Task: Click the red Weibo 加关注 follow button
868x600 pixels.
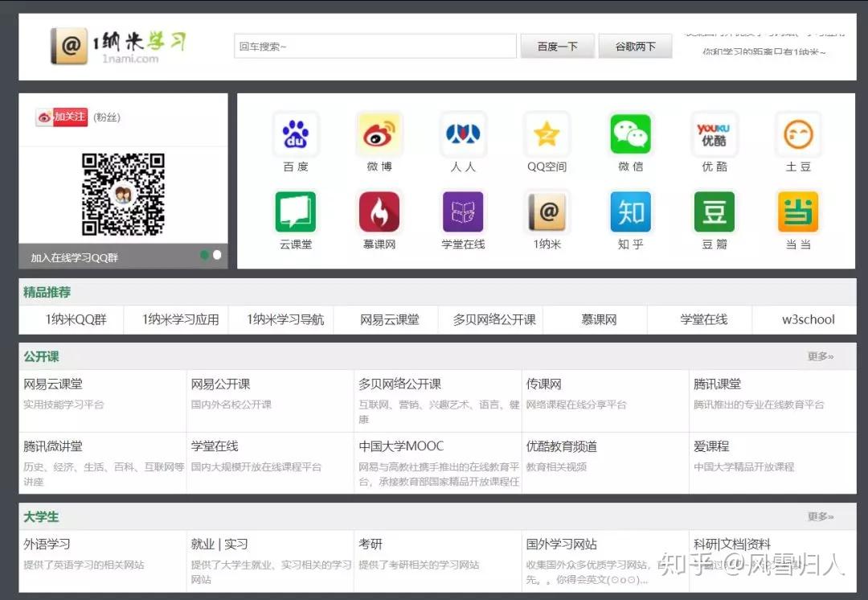Action: tap(61, 117)
